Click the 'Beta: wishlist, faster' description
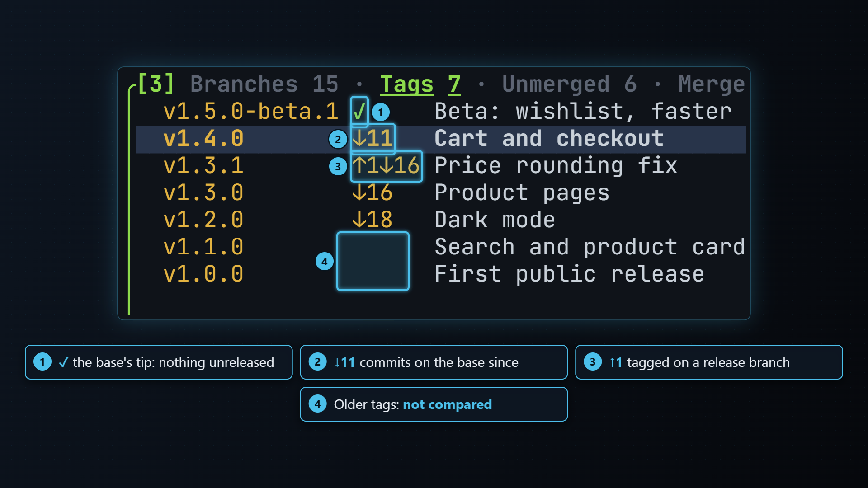868x488 pixels. click(x=583, y=112)
